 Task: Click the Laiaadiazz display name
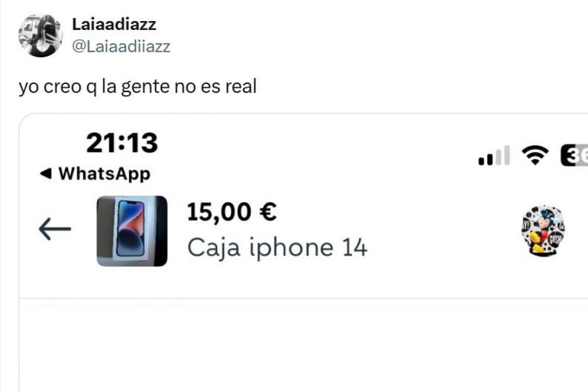pyautogui.click(x=114, y=24)
